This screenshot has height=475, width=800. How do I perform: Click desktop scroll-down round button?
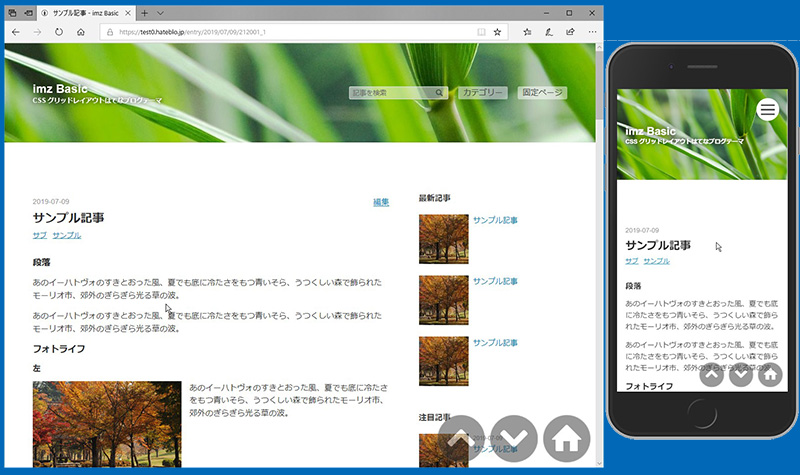click(514, 439)
